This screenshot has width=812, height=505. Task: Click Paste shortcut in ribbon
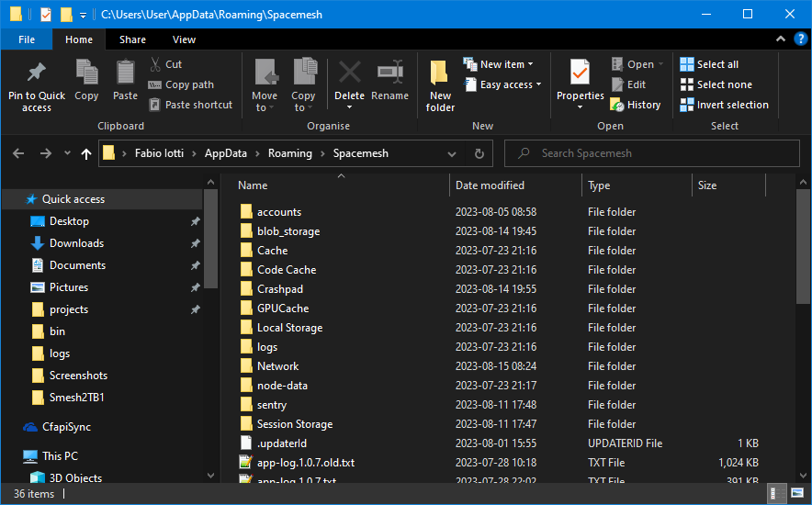[x=190, y=105]
